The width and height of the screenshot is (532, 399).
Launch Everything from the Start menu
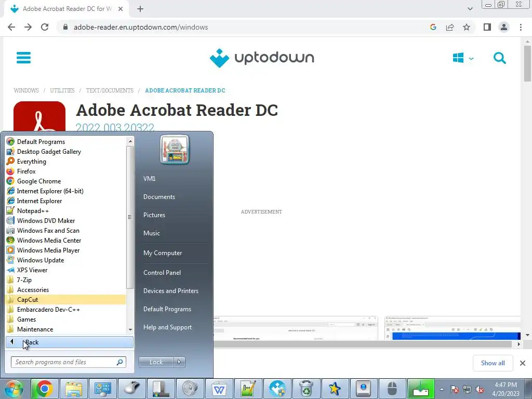pyautogui.click(x=66, y=162)
